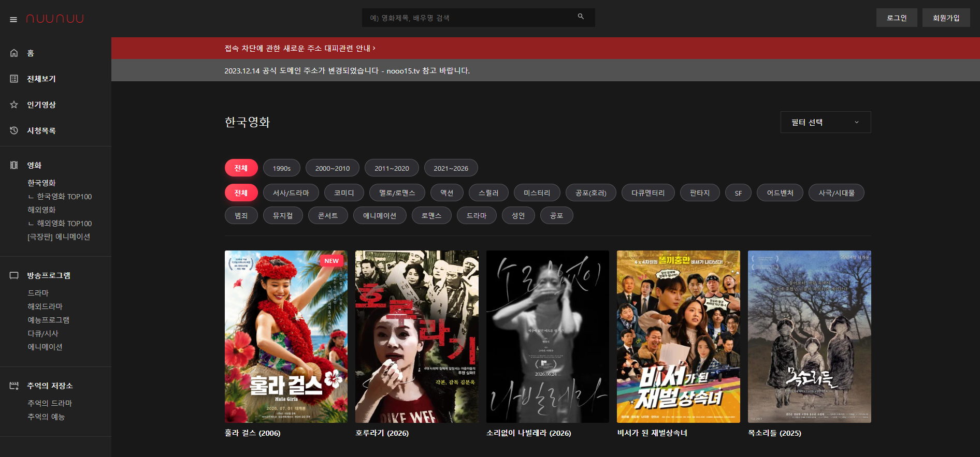Open the 소리없이 나빌레라 movie poster
Screen dimensions: 980x457
[x=548, y=336]
